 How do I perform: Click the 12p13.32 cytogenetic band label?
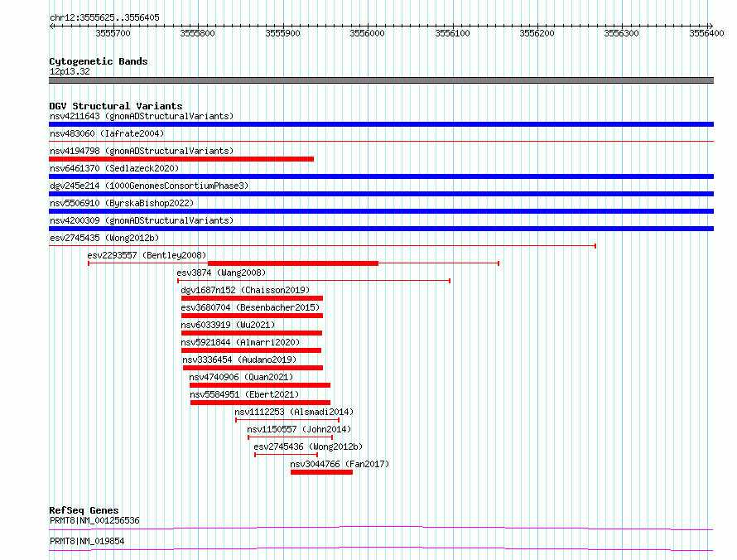70,71
